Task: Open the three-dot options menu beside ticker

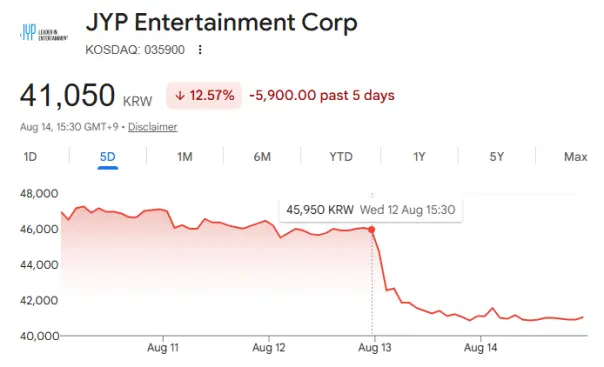Action: click(x=200, y=50)
